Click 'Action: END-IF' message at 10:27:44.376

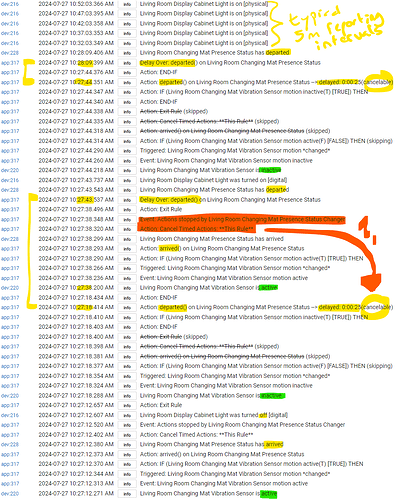[158, 72]
